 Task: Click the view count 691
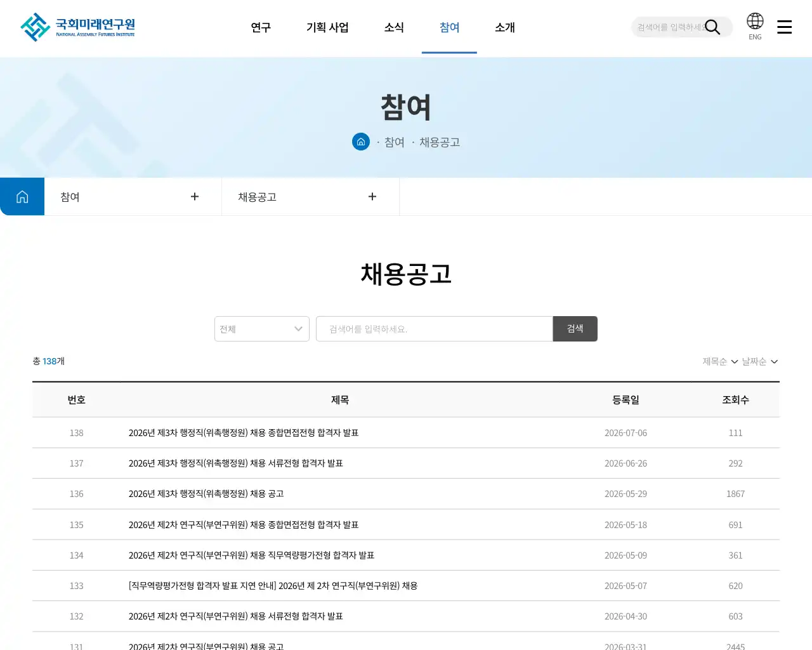pyautogui.click(x=736, y=525)
